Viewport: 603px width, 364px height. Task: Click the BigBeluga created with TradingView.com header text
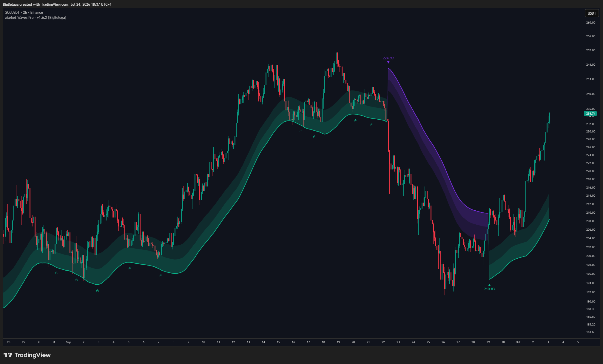pyautogui.click(x=57, y=4)
